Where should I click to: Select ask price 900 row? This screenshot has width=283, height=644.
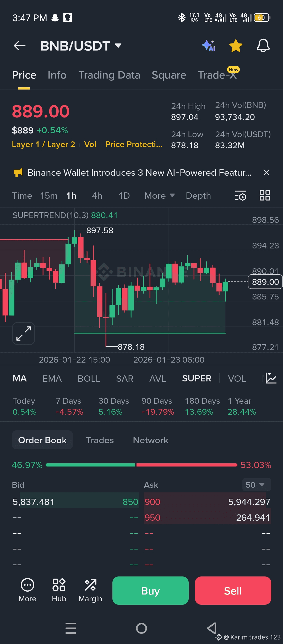(x=207, y=502)
